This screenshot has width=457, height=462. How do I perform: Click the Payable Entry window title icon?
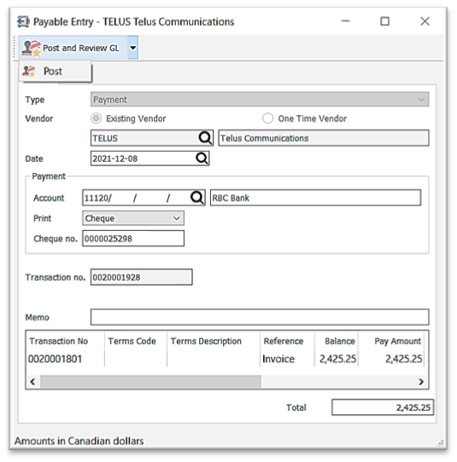click(23, 22)
